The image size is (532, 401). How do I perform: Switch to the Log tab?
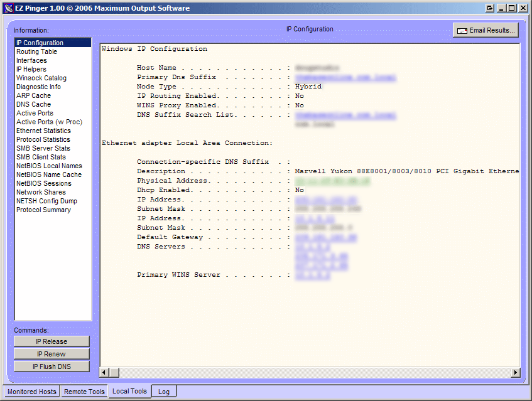[164, 392]
